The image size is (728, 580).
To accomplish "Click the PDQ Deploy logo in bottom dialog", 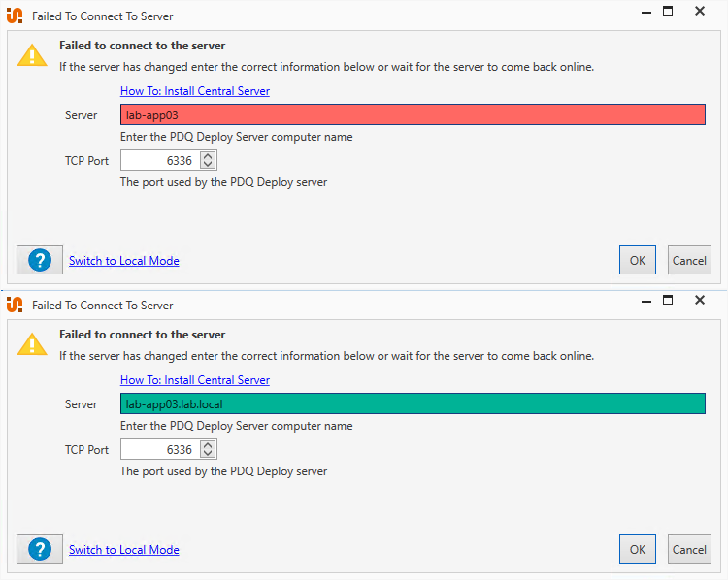I will coord(15,305).
